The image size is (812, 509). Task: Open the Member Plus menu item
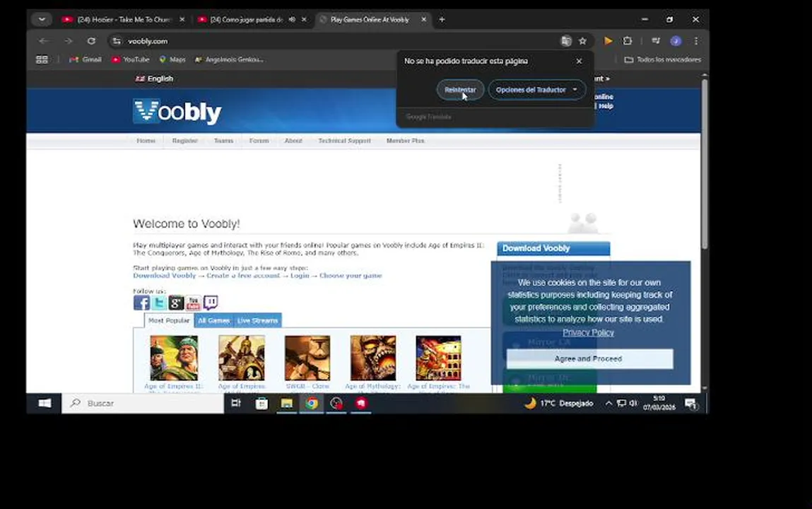click(x=406, y=141)
